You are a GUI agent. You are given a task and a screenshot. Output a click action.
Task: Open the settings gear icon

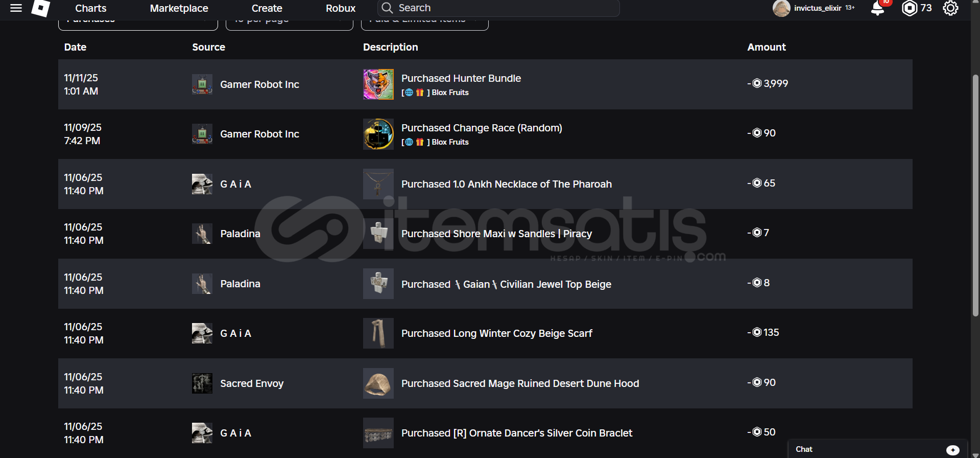tap(950, 8)
